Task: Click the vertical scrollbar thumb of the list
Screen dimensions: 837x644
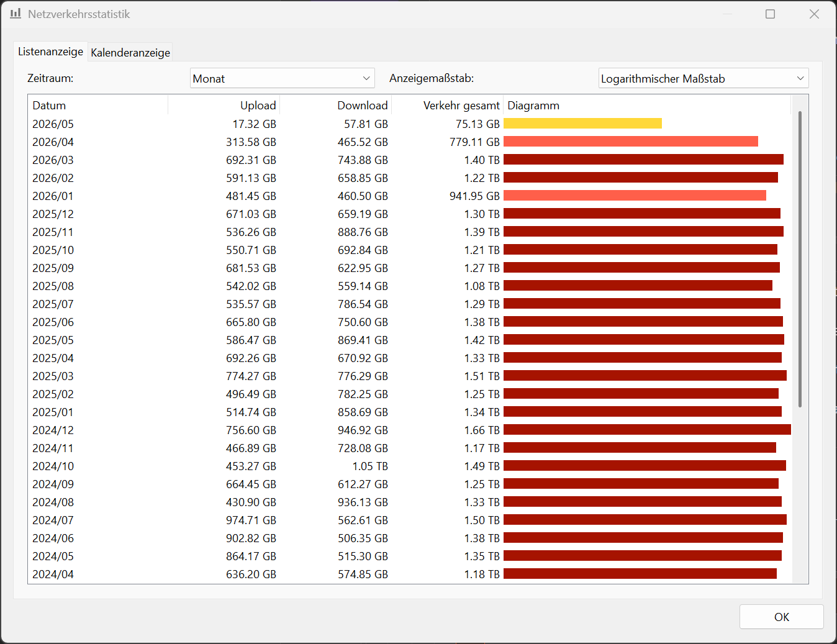Action: pos(800,260)
